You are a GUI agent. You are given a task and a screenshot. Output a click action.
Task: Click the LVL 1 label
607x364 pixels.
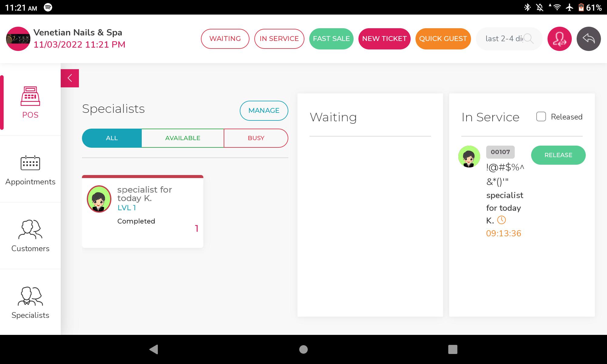(x=127, y=208)
